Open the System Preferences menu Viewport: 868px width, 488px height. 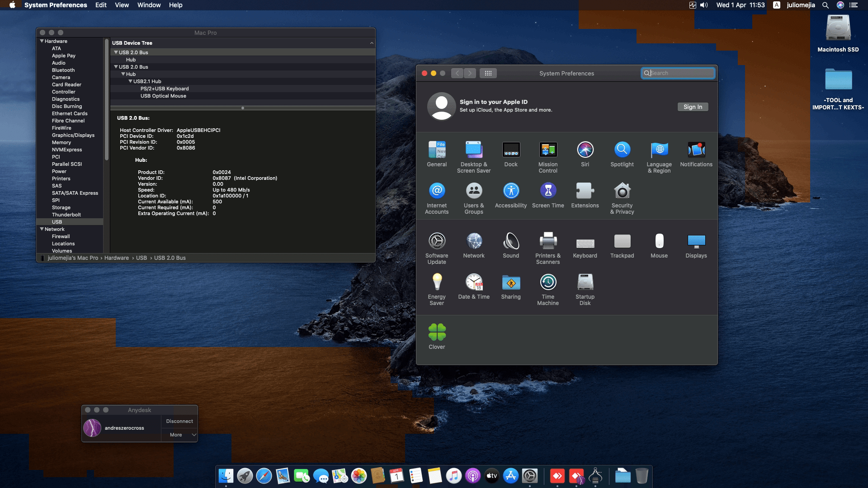(x=56, y=5)
